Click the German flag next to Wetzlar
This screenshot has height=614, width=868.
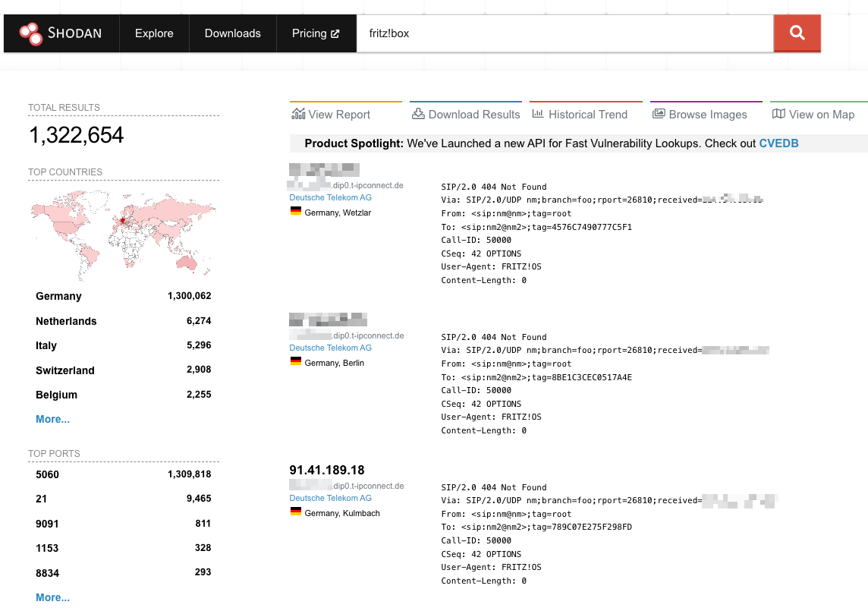[x=296, y=211]
